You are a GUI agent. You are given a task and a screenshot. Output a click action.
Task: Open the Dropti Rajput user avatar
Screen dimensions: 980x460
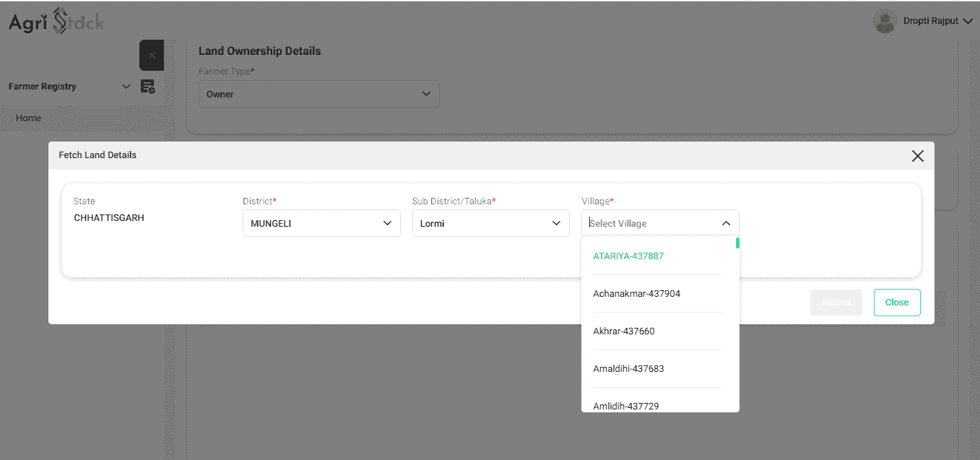pyautogui.click(x=885, y=21)
